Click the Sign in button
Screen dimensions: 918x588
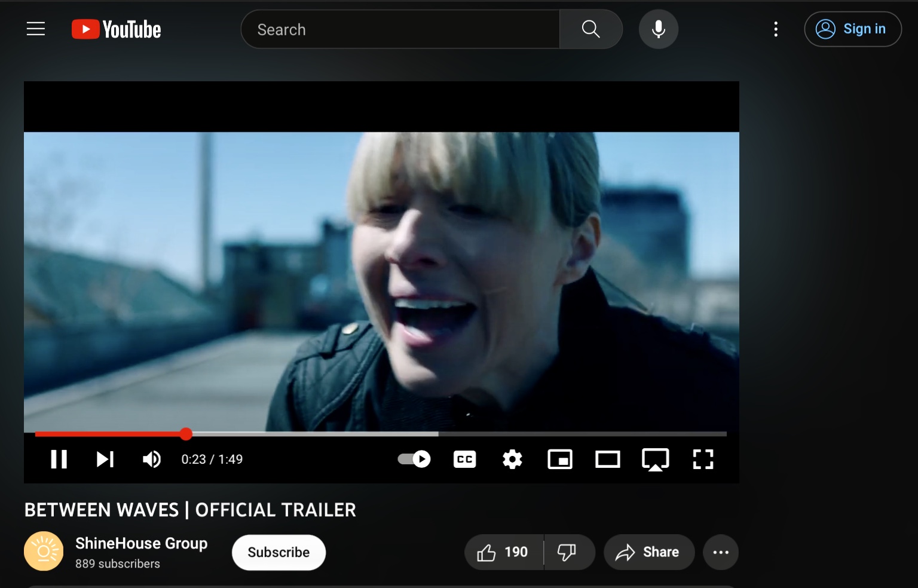(x=853, y=29)
